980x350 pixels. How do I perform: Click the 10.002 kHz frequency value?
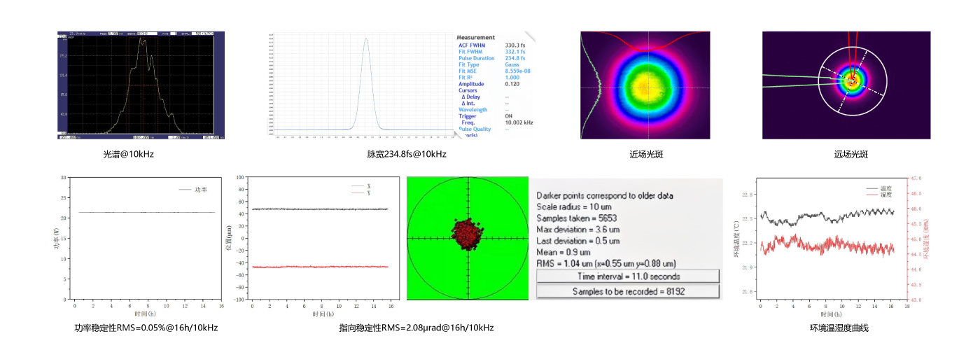(519, 122)
